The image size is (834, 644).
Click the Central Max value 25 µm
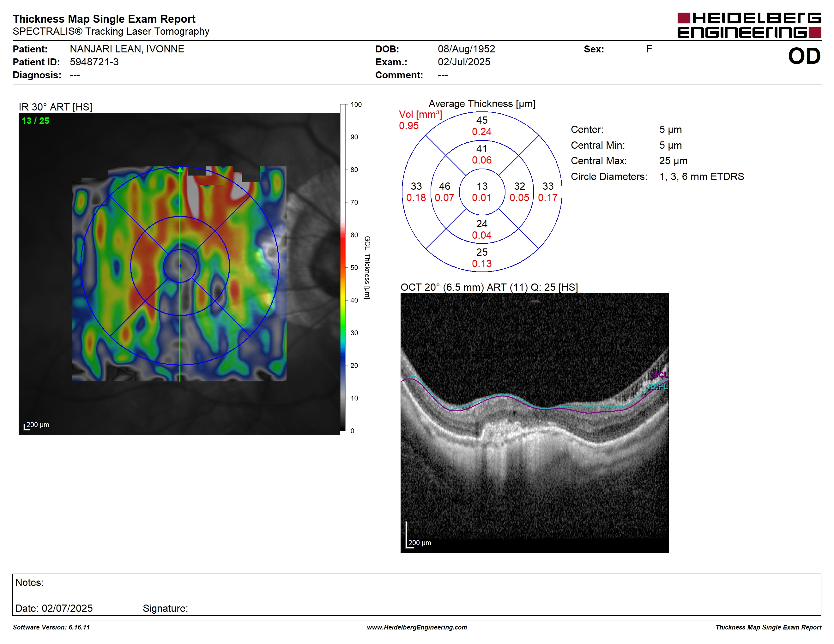coord(673,161)
